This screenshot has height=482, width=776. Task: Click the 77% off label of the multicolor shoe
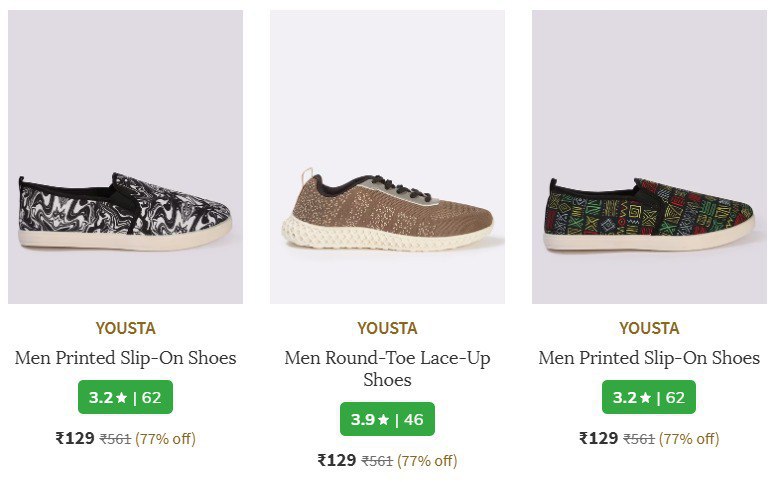point(689,438)
